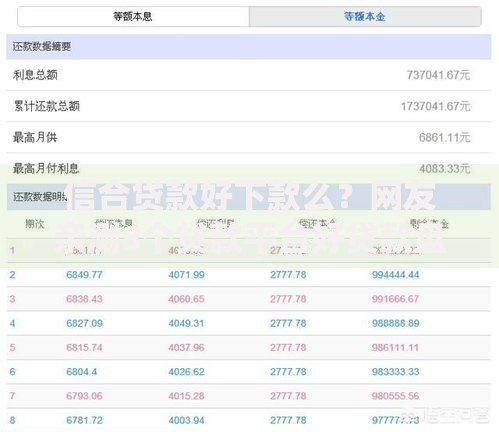The height and width of the screenshot is (432, 499).
Task: Select remaining principal 980555.56
Action: click(x=395, y=396)
